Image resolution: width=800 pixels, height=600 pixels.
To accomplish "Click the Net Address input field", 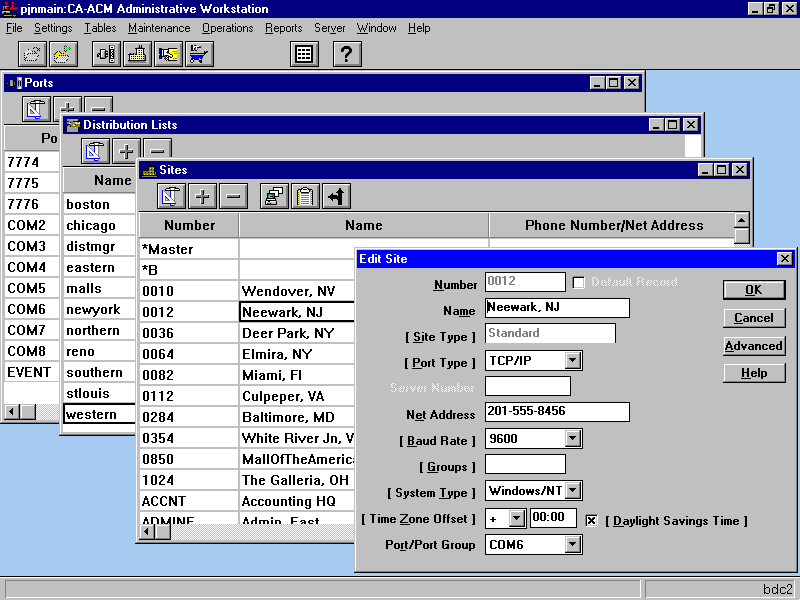I will 557,412.
